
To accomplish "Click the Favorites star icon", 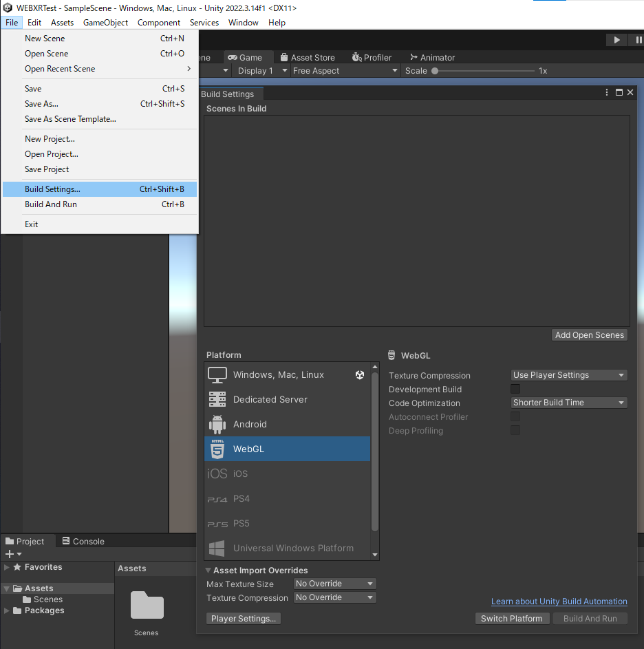I will coord(17,567).
